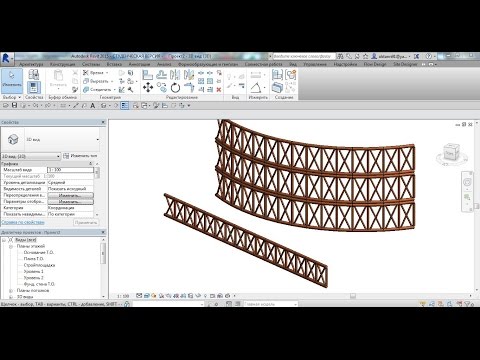The image size is (480, 360).
Task: Toggle select pinned elements in status bar
Action: [442, 304]
